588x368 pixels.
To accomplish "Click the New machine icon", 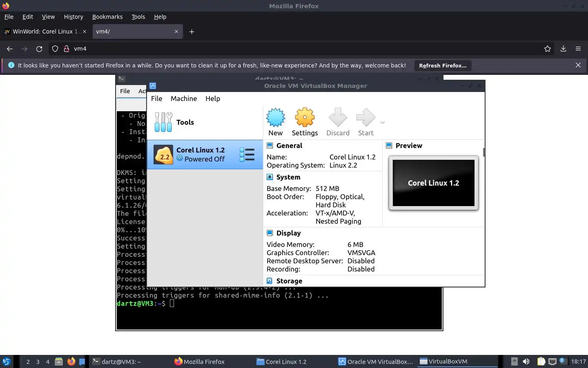I will [276, 118].
